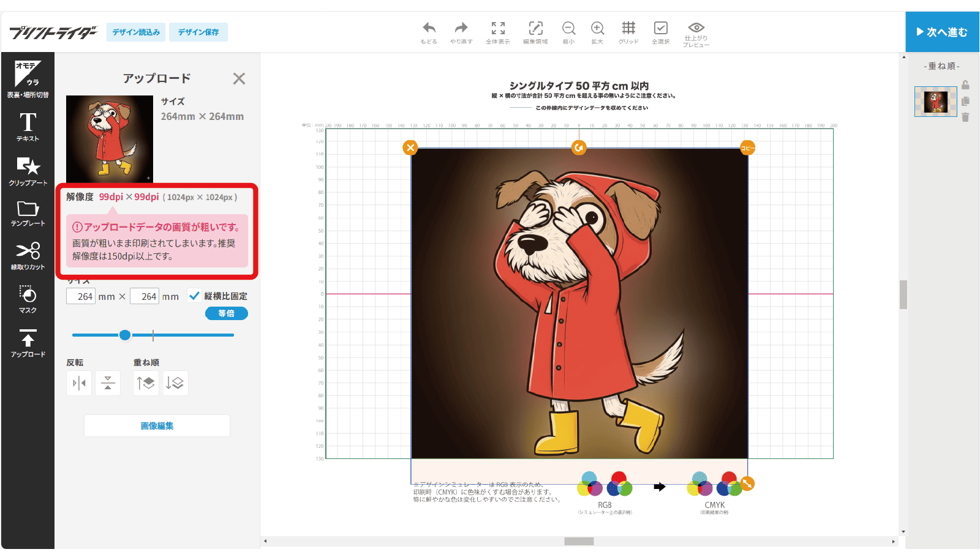Open the Upload tab in sidebar

28,343
